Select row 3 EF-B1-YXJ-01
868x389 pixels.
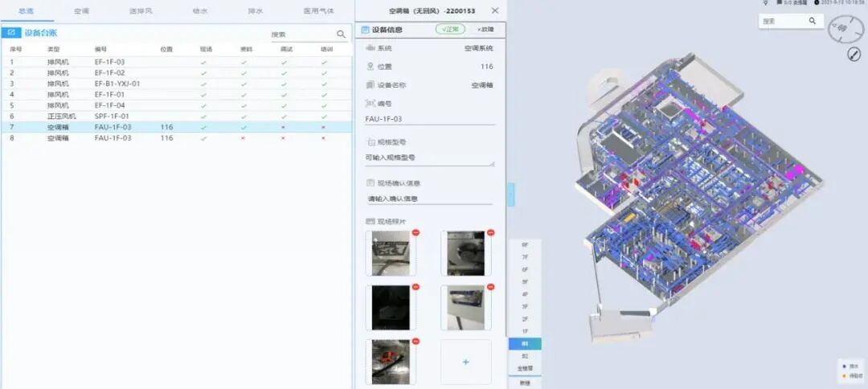[176, 84]
